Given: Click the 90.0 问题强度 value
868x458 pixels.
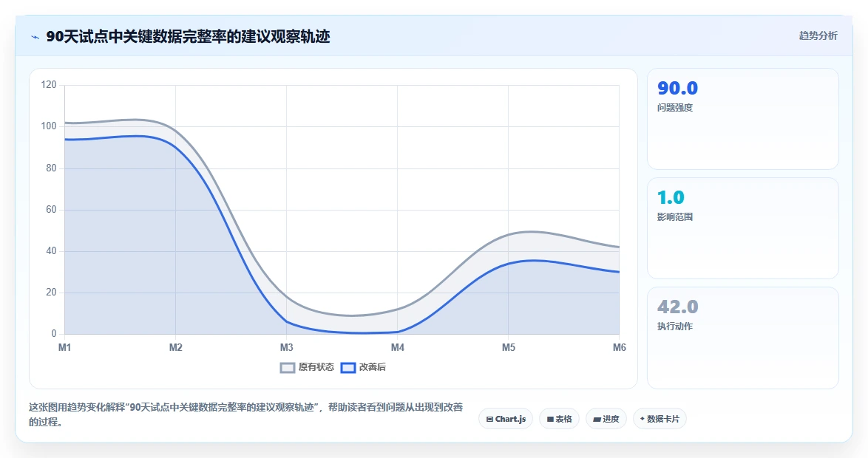Looking at the screenshot, I should (677, 88).
